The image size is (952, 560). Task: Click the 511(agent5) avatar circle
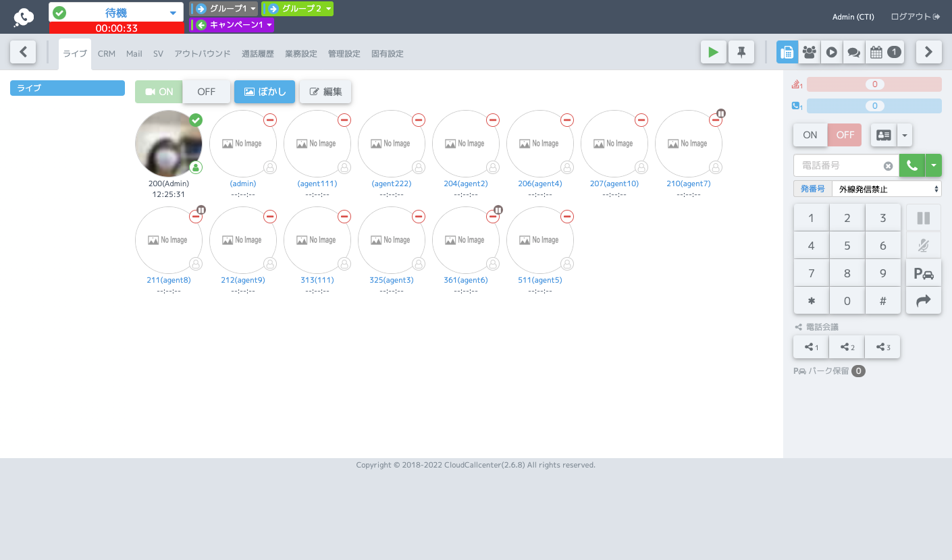click(540, 240)
